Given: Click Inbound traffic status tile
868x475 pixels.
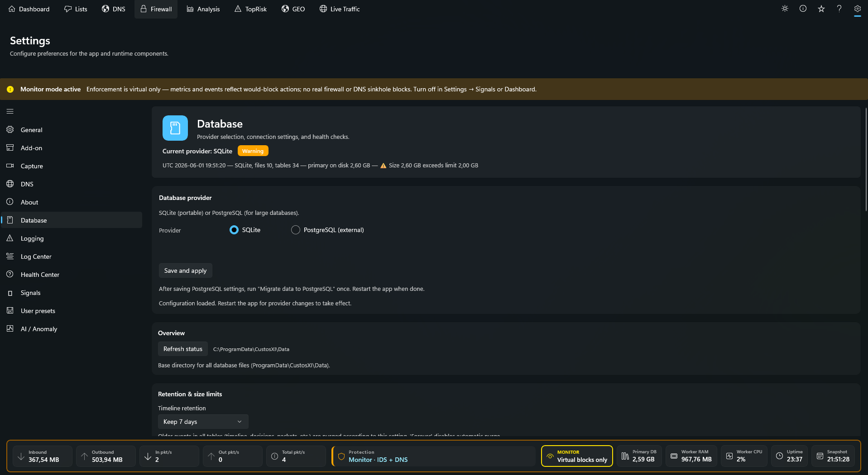Looking at the screenshot, I should click(42, 456).
